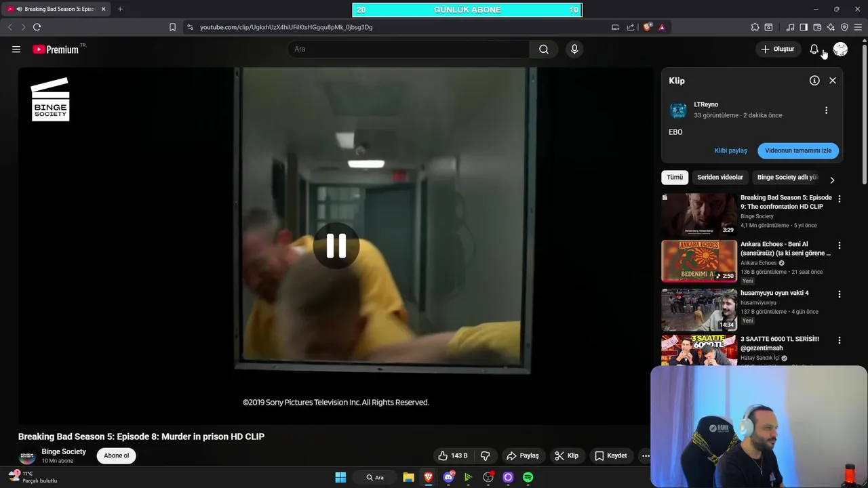Open Brave Wallet icon

click(817, 27)
